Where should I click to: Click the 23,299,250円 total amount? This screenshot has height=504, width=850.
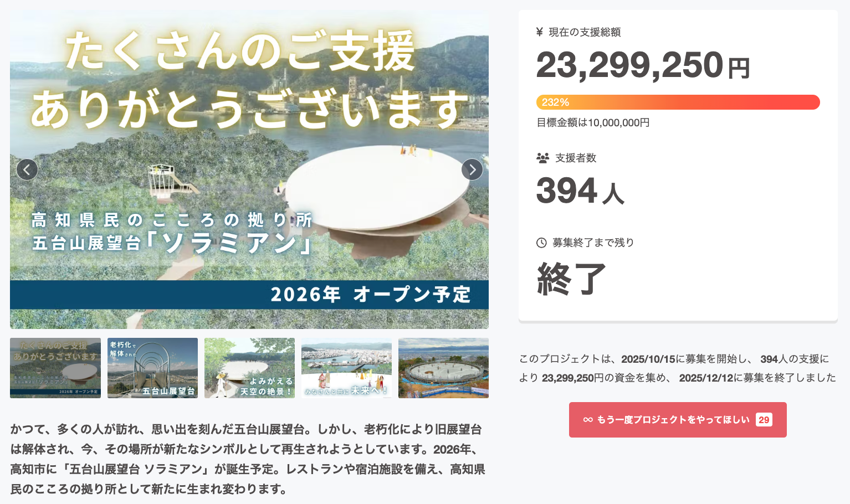click(x=643, y=66)
